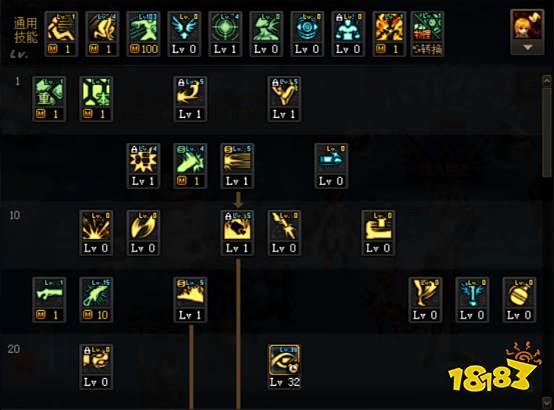
Task: Select the green crosshair target skill
Action: click(225, 34)
